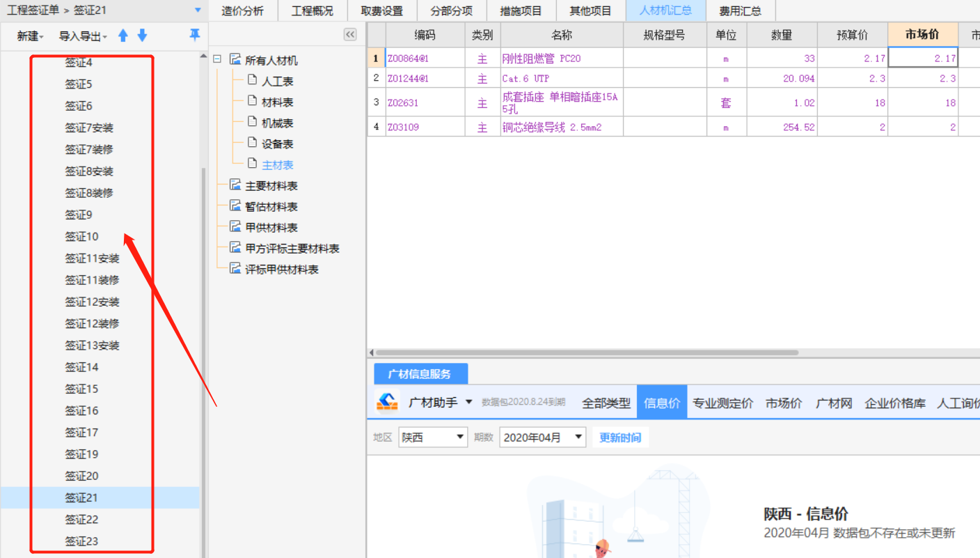The width and height of the screenshot is (980, 558).
Task: Click the 更新时间 button
Action: [620, 437]
